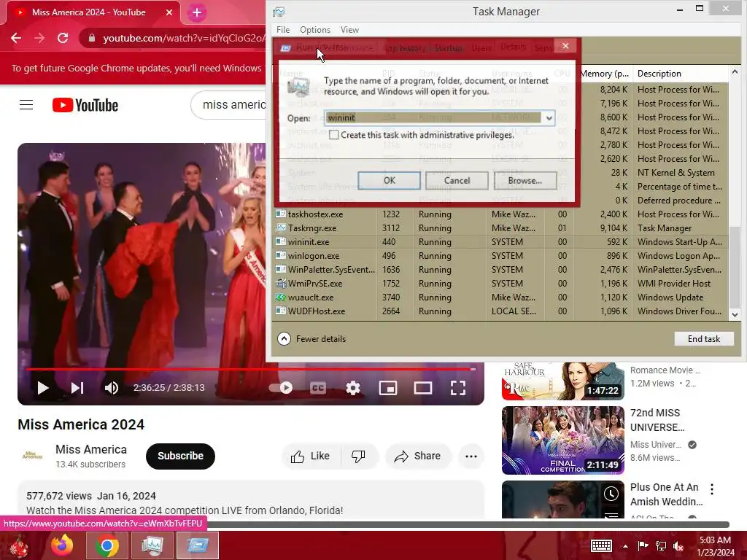Open the muted volume tray icon

(678, 546)
